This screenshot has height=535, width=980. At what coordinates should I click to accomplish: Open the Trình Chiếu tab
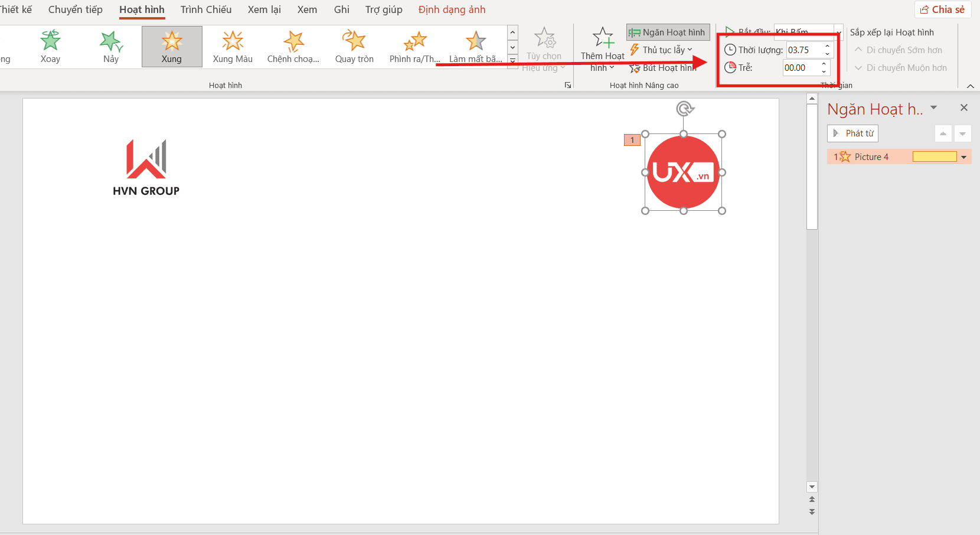click(x=206, y=9)
